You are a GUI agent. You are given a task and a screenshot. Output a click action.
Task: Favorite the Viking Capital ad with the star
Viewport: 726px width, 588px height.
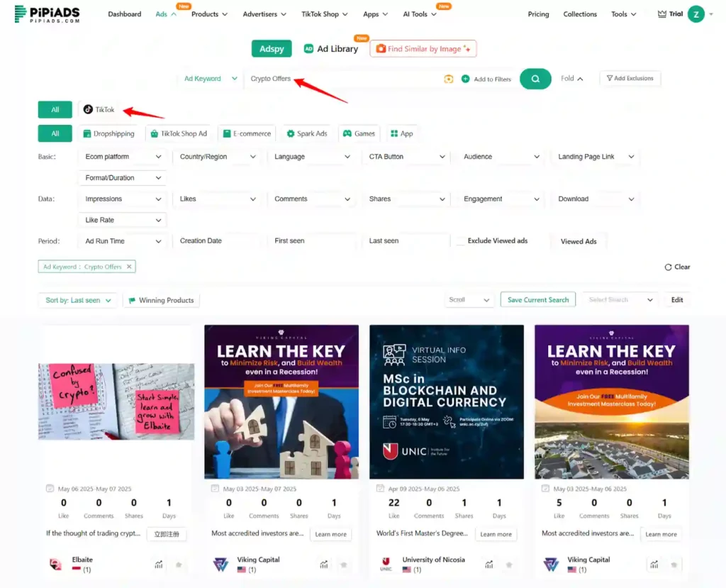345,565
